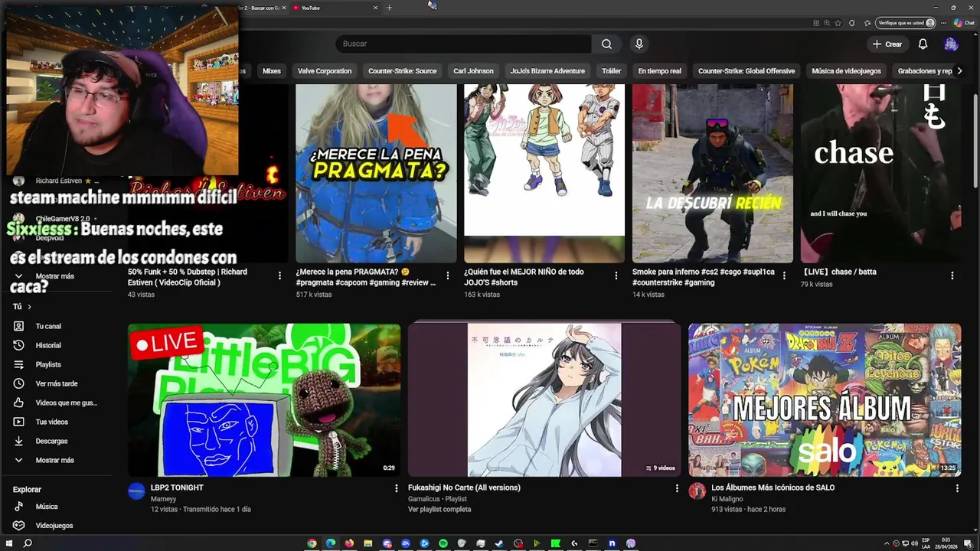Select the Tráiler filter chip
This screenshot has height=551, width=980.
click(x=611, y=71)
